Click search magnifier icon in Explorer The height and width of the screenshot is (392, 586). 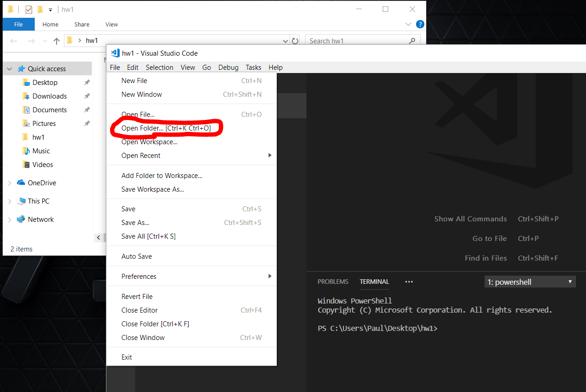pyautogui.click(x=412, y=41)
